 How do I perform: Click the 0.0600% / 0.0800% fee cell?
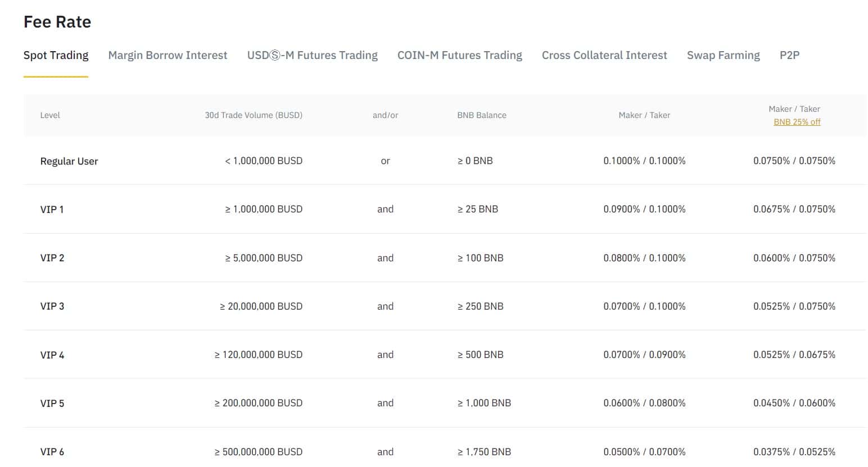(644, 403)
